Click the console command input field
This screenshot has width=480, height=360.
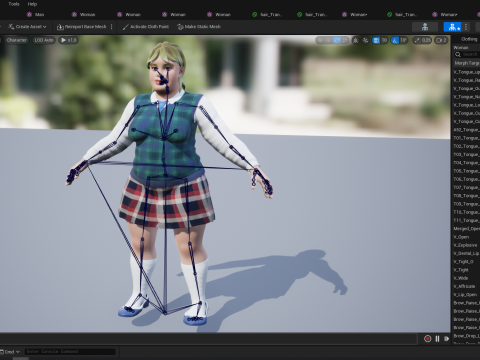[x=70, y=351]
